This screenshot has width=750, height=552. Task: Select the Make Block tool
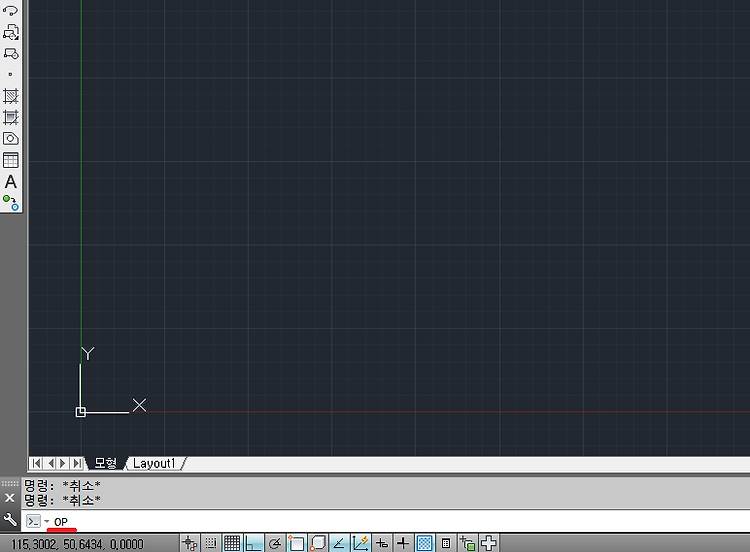pyautogui.click(x=11, y=53)
